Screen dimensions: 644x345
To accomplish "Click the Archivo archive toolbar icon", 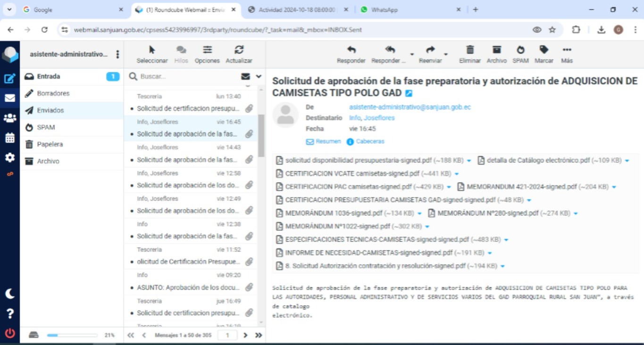I will pos(496,50).
